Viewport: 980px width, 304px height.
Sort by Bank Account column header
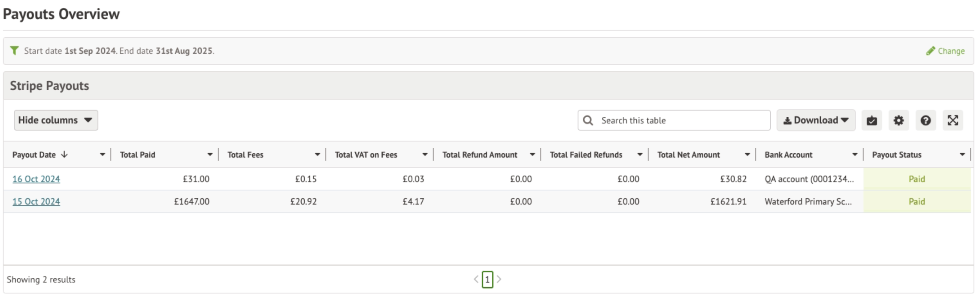pyautogui.click(x=789, y=155)
